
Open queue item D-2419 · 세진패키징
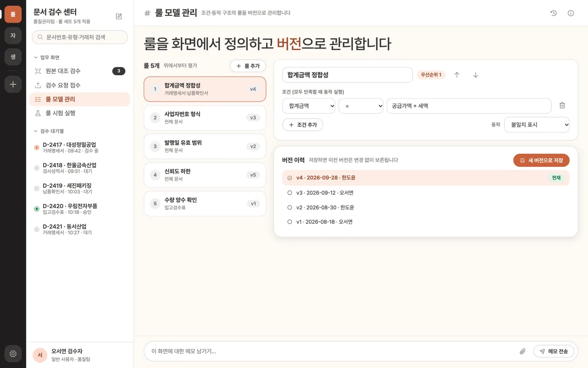click(80, 188)
